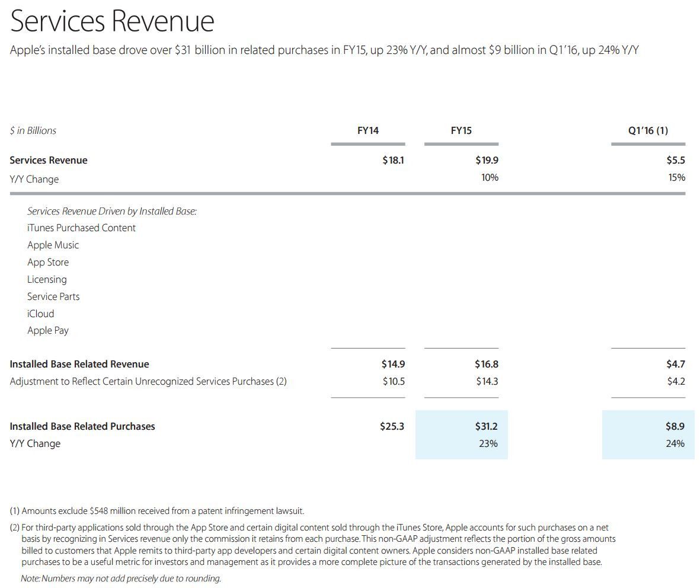Image resolution: width=700 pixels, height=588 pixels.
Task: Select the "Installed Base Related Purchases" row label
Action: pyautogui.click(x=82, y=426)
